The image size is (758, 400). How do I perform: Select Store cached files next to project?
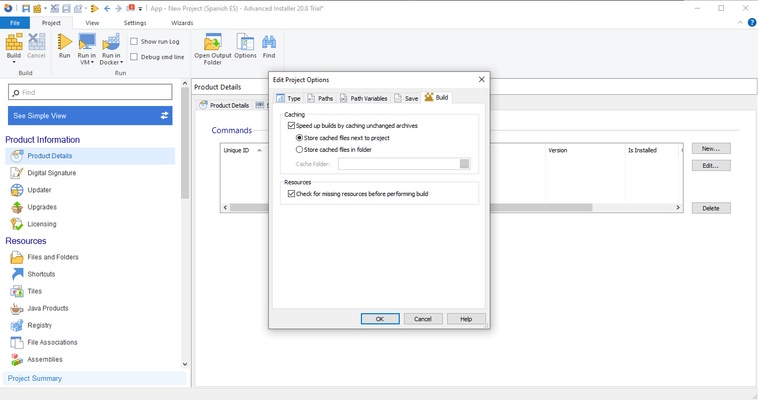(x=299, y=138)
